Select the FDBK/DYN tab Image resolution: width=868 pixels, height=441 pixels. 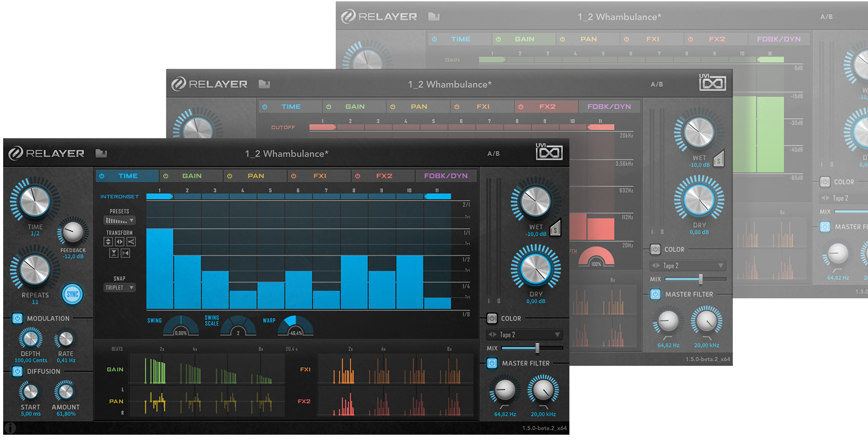coord(446,176)
